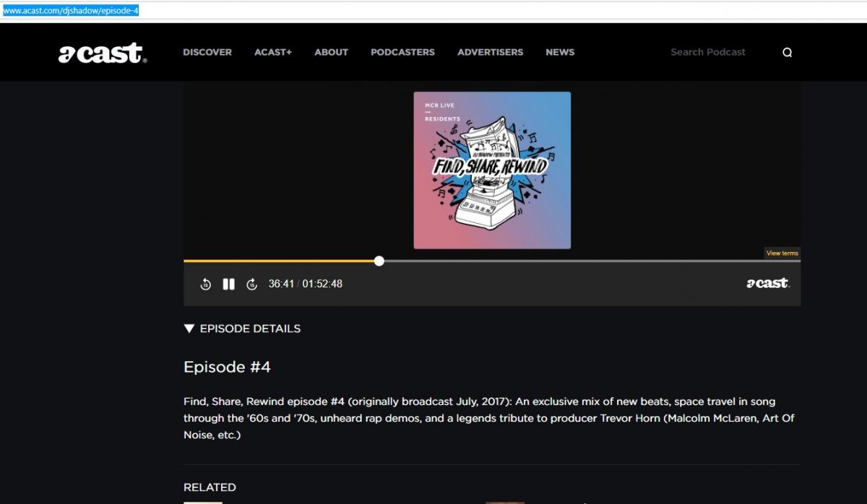Collapse the Episode Details section
867x504 pixels.
tap(242, 329)
